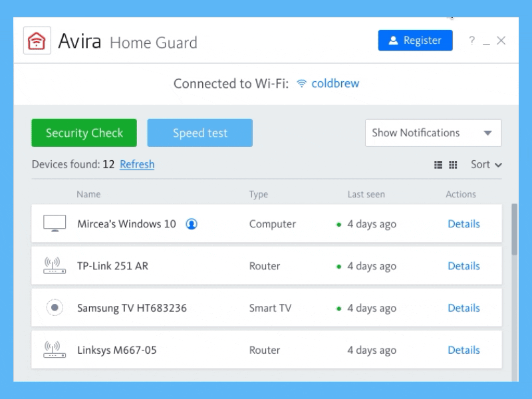This screenshot has width=532, height=399.
Task: Open Details for Samsung TV HT683236
Action: coord(464,308)
